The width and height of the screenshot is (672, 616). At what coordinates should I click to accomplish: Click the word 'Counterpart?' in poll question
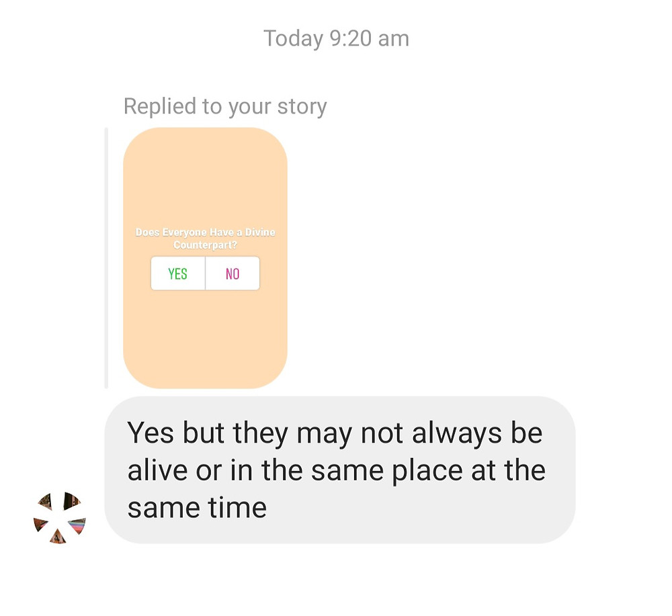pos(205,245)
